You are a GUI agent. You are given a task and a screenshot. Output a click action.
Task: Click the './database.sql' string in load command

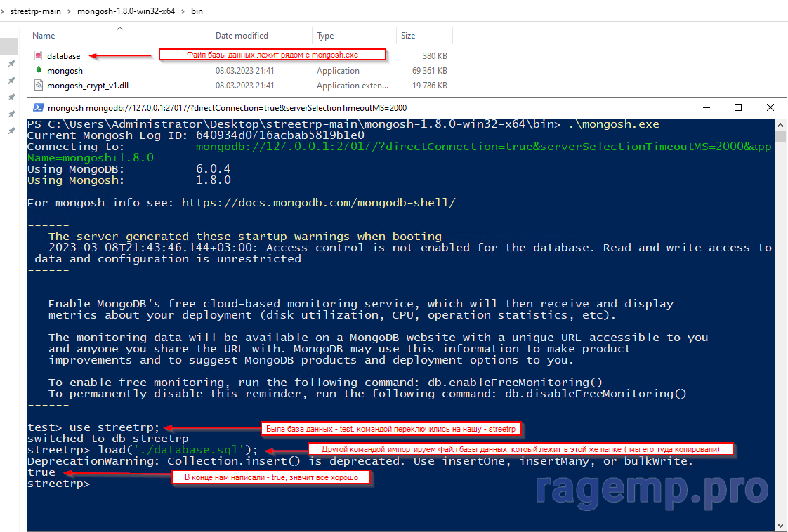(189, 450)
